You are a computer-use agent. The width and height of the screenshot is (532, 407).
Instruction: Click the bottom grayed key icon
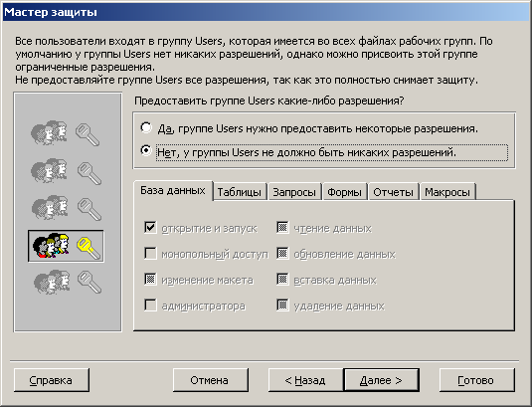pyautogui.click(x=89, y=282)
